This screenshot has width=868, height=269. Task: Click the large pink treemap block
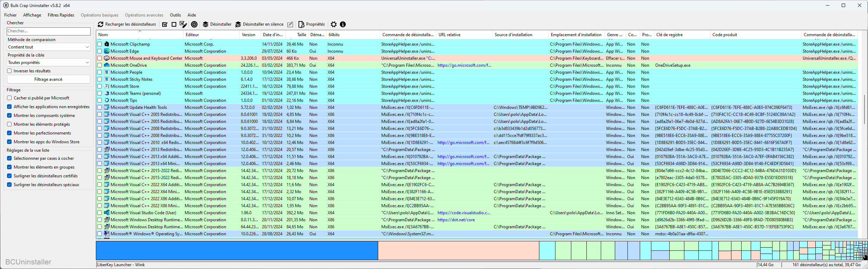coord(459,250)
